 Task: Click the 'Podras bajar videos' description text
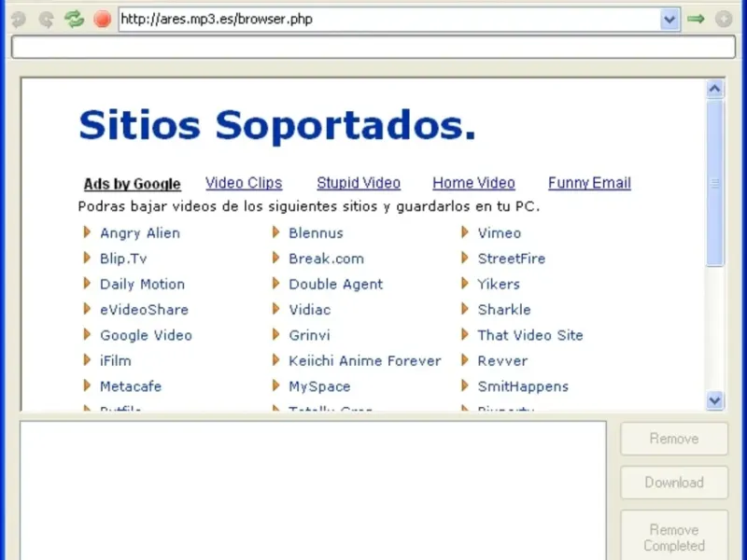pos(309,206)
